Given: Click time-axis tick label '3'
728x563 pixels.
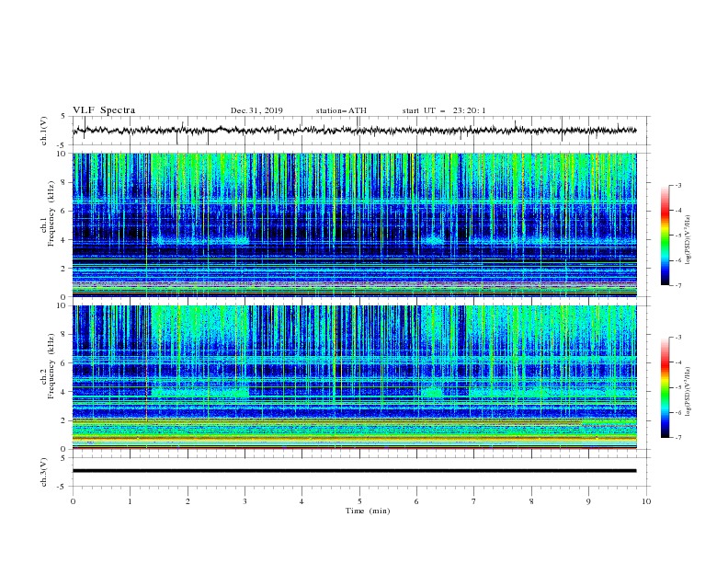Looking at the screenshot, I should 245,501.
